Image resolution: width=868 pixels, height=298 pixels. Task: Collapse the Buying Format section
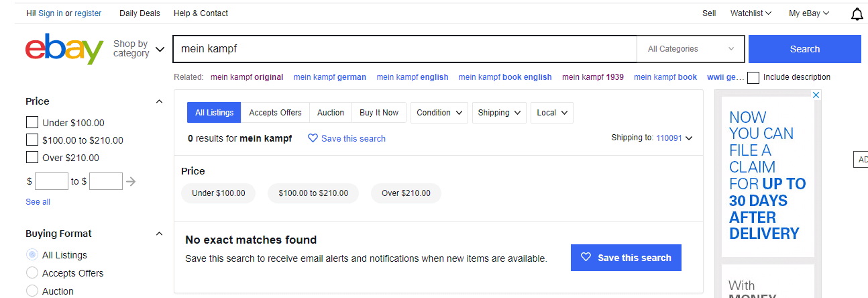tap(159, 234)
